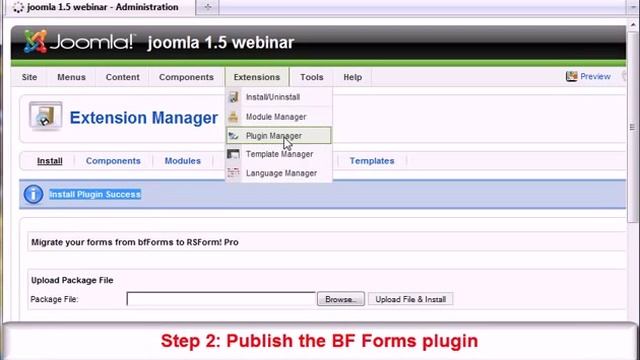Image resolution: width=640 pixels, height=360 pixels.
Task: Choose Template Manager in the dropdown
Action: [279, 154]
